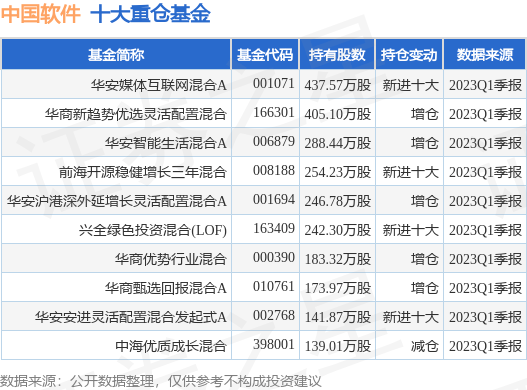Click 增仓 in the 001694 row
527x390 pixels.
coord(424,201)
